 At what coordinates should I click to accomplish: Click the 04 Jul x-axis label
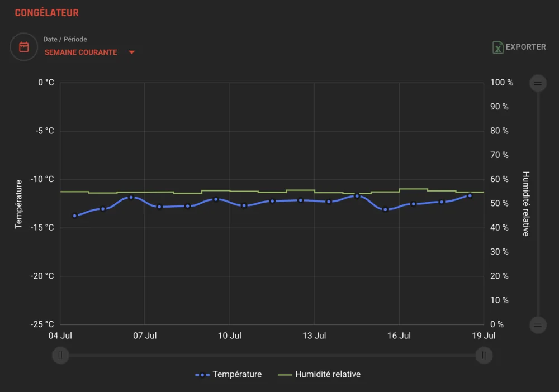[60, 336]
